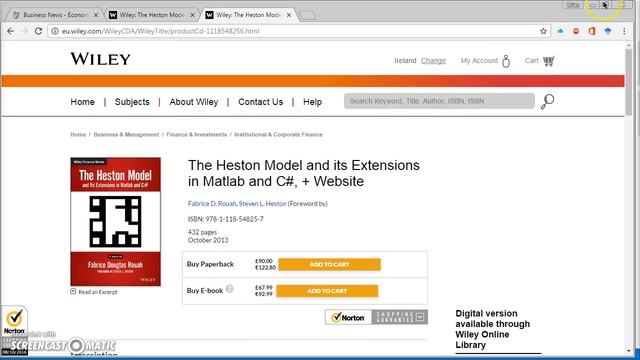This screenshot has height=360, width=640.
Task: Click the address bar URL
Action: pos(160,31)
